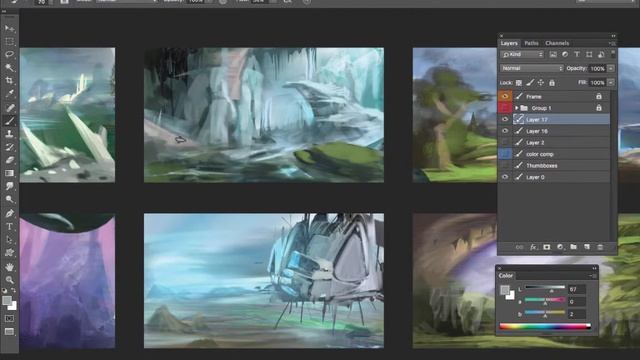Add a layer mask

[547, 247]
